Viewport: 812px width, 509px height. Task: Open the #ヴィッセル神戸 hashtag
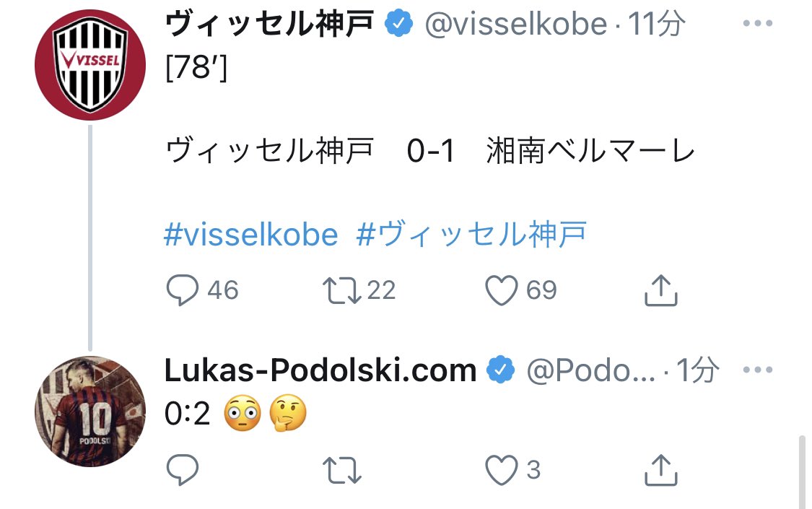(471, 234)
